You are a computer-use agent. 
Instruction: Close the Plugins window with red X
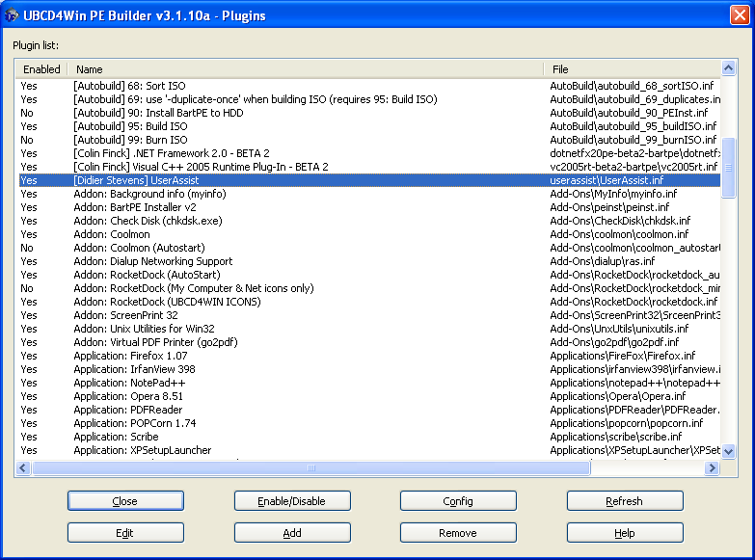click(740, 14)
